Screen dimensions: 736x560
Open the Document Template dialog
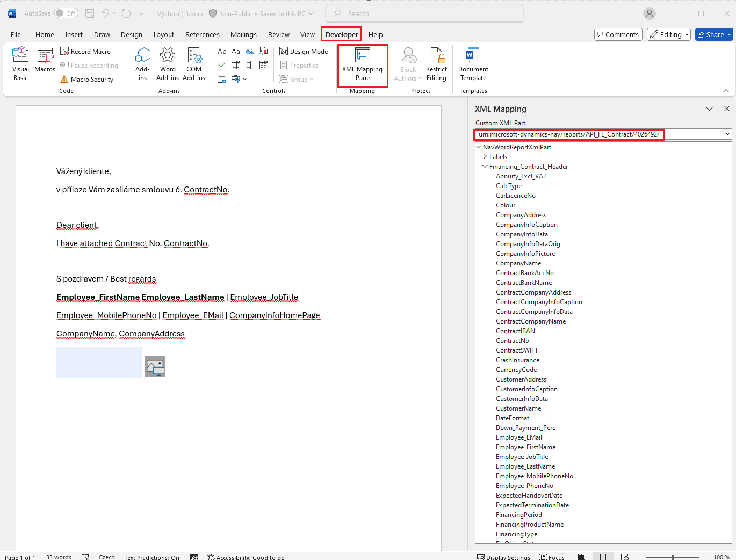pos(473,63)
